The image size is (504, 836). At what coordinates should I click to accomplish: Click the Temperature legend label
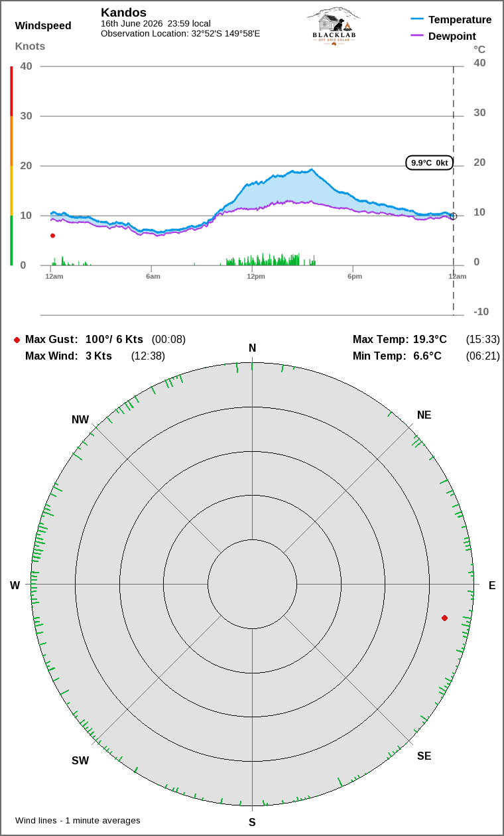(460, 20)
